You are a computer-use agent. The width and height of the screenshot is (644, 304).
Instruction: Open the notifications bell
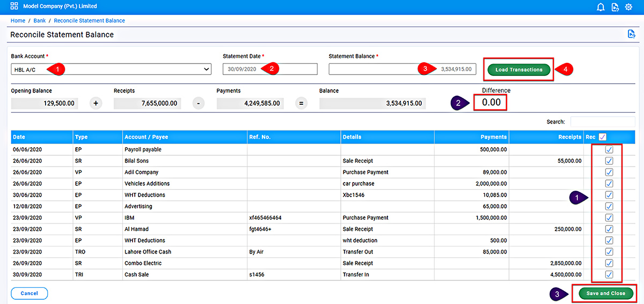[x=601, y=7]
